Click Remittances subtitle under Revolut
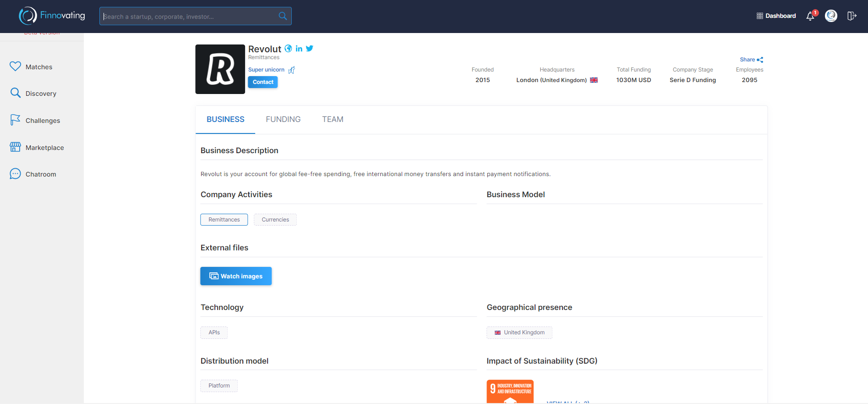This screenshot has width=868, height=404. [264, 57]
